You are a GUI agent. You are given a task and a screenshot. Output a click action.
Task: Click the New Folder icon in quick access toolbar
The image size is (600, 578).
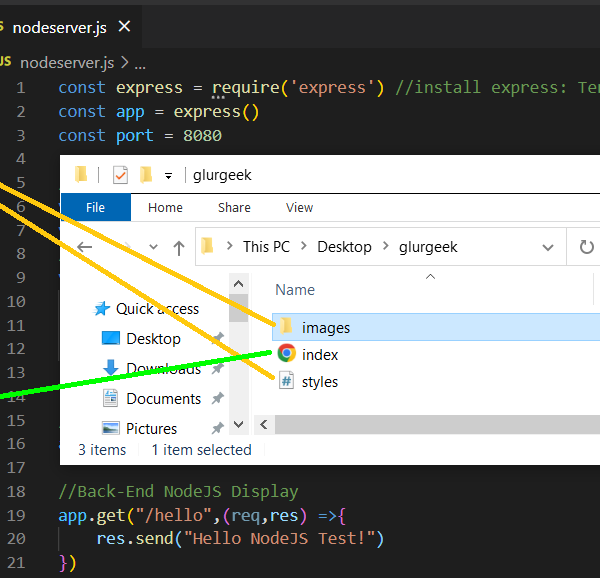point(146,175)
